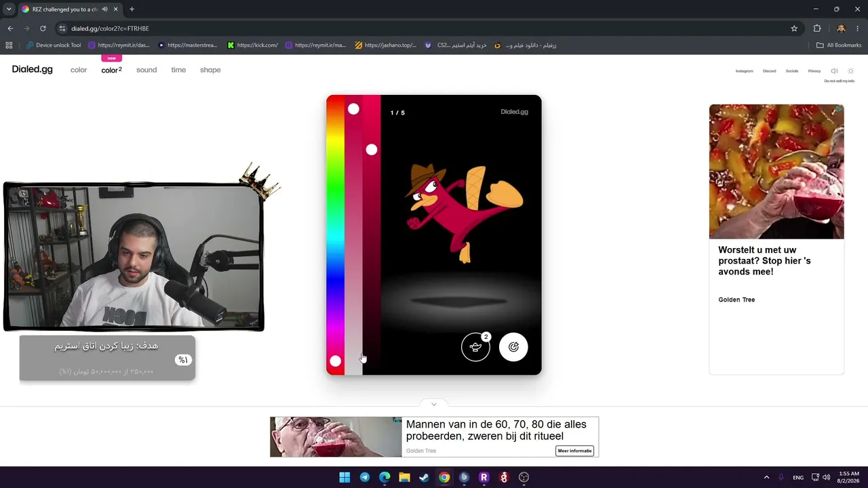Click the hue slider handle on rainbow strip
The image size is (868, 488).
point(335,361)
